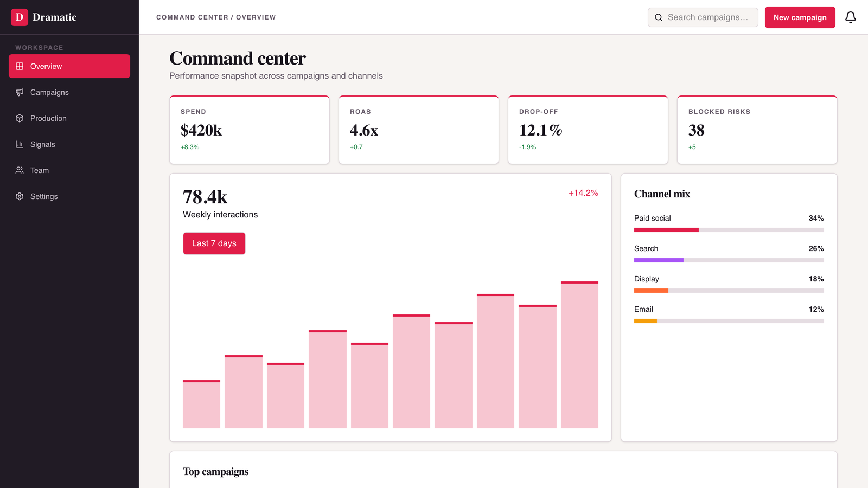Image resolution: width=868 pixels, height=488 pixels.
Task: Open the Drop-off 12.1% card
Action: 588,130
